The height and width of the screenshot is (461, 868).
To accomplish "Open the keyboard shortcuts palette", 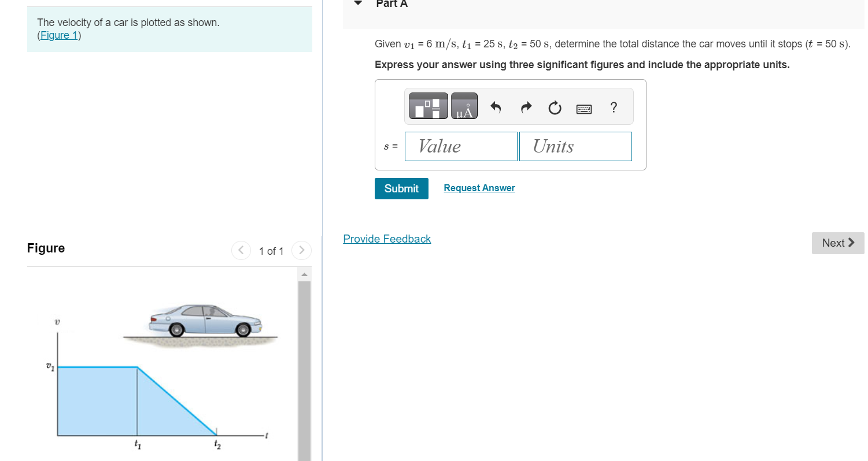I will [x=584, y=108].
